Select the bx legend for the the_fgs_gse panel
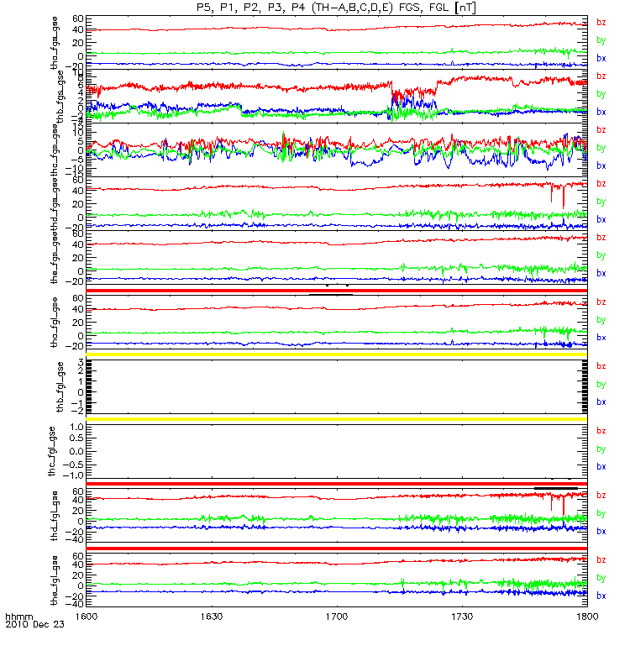This screenshot has height=672, width=630. [601, 274]
